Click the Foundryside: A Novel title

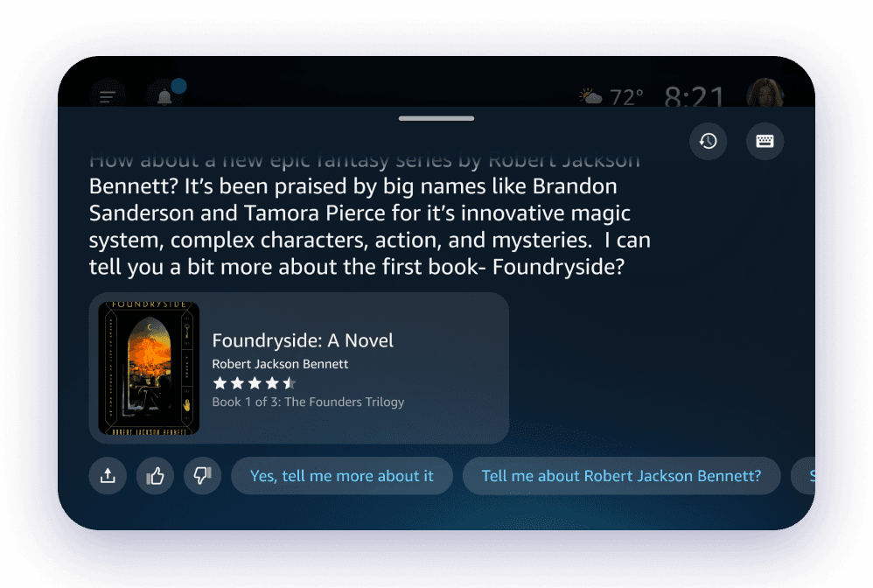(x=303, y=340)
